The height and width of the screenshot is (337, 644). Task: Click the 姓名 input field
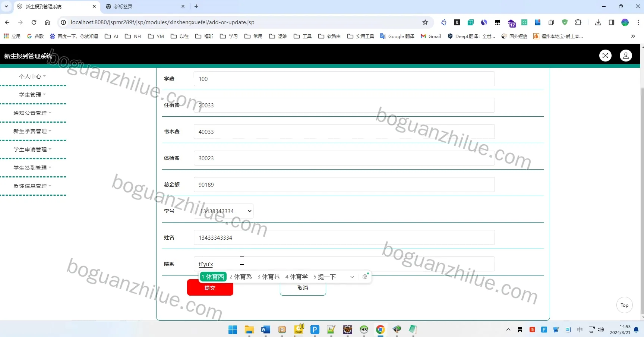(344, 237)
